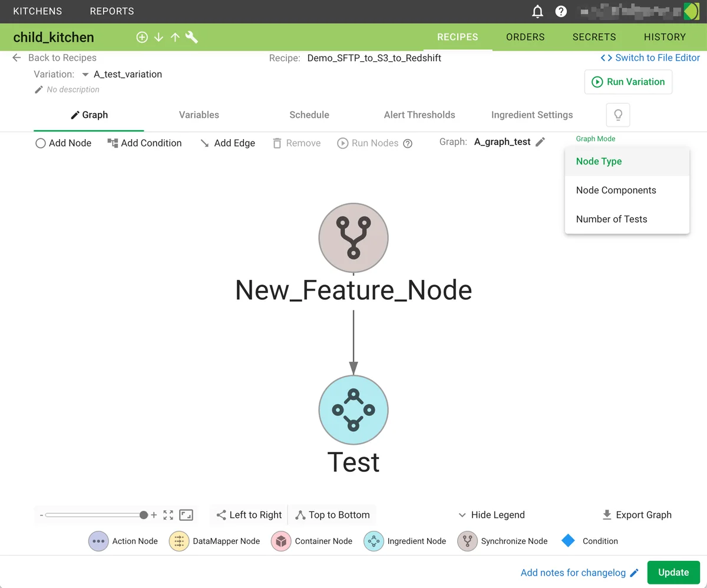Screen dimensions: 707x588
Task: Activate the Add Edge tool
Action: (x=227, y=143)
